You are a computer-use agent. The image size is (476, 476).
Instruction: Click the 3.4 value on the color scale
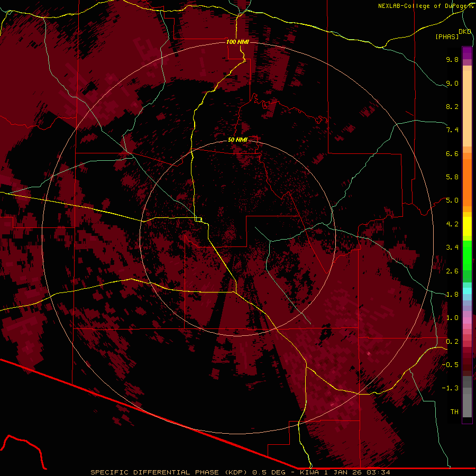(x=452, y=248)
